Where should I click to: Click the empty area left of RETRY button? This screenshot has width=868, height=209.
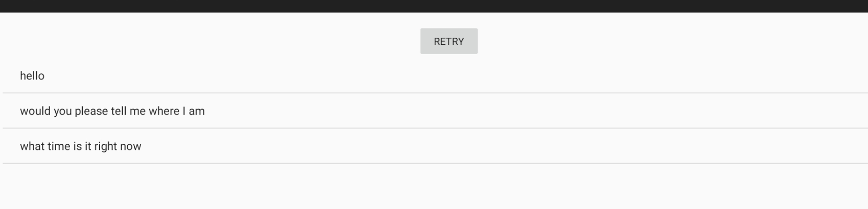click(x=209, y=41)
